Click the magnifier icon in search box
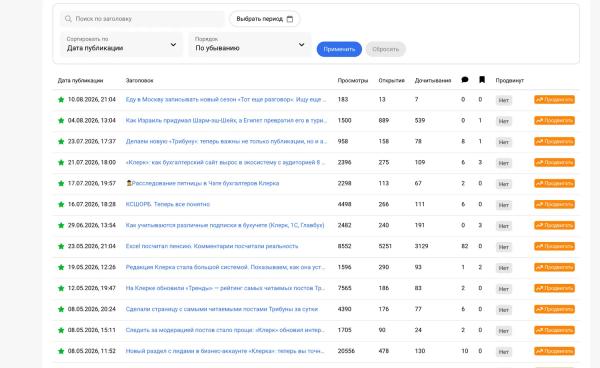 click(68, 19)
